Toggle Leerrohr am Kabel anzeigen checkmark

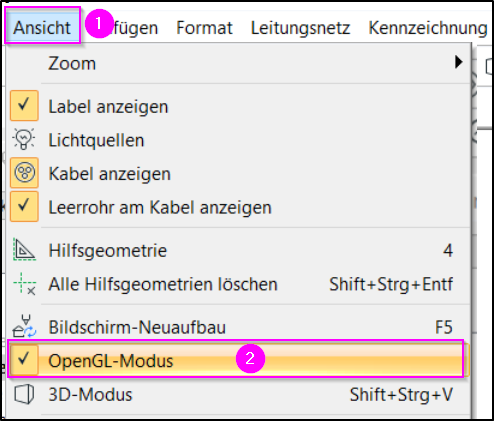24,206
